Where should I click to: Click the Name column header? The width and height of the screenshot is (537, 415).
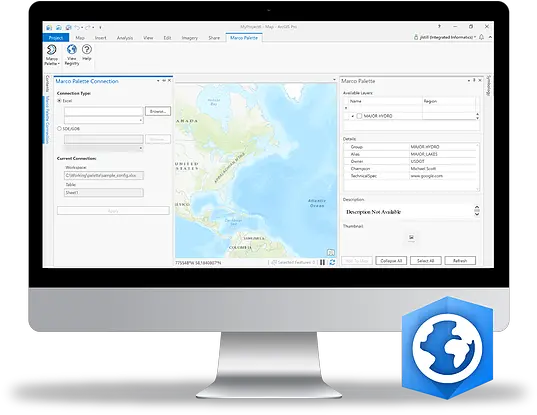click(385, 101)
